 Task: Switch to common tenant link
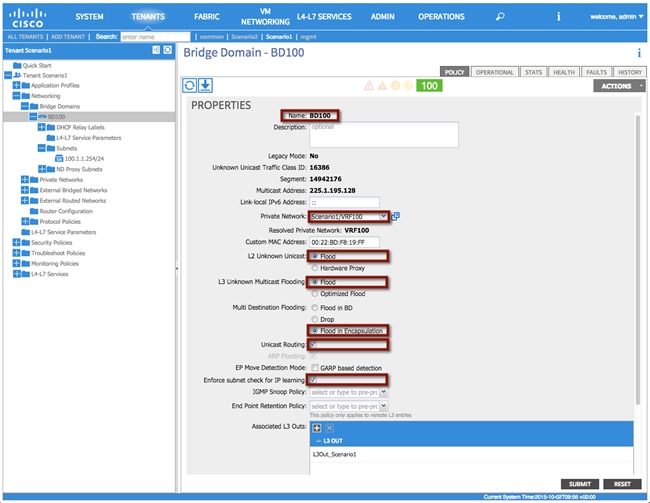(x=211, y=37)
